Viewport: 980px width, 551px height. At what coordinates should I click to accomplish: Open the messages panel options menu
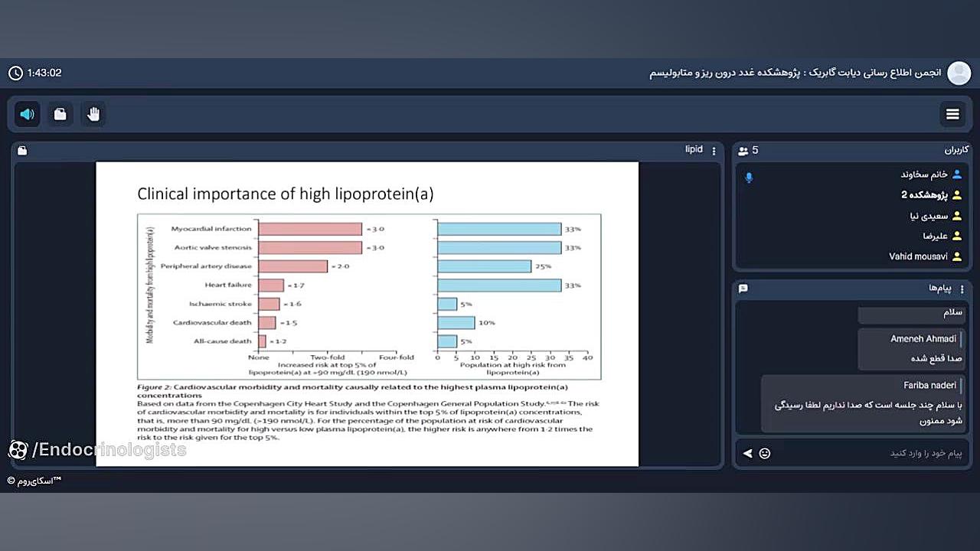click(x=962, y=289)
